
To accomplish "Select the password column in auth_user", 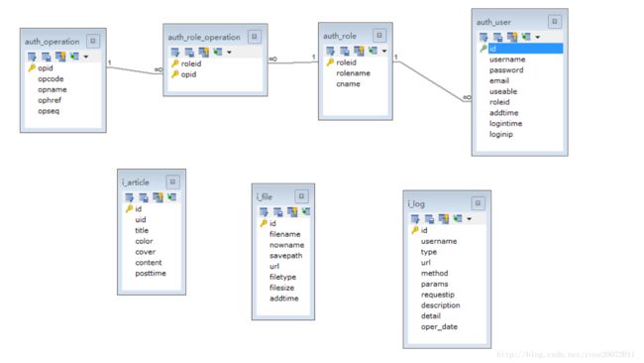I will point(506,70).
